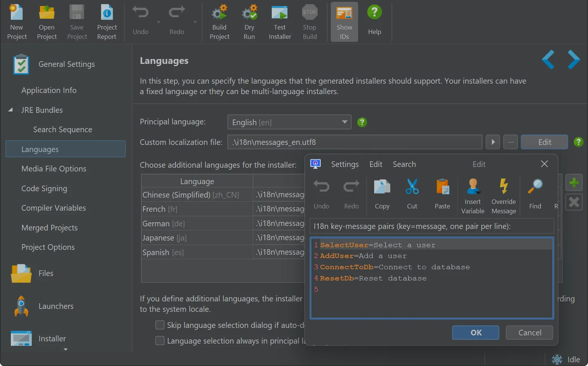Select Merged Projects in the sidebar

click(49, 228)
